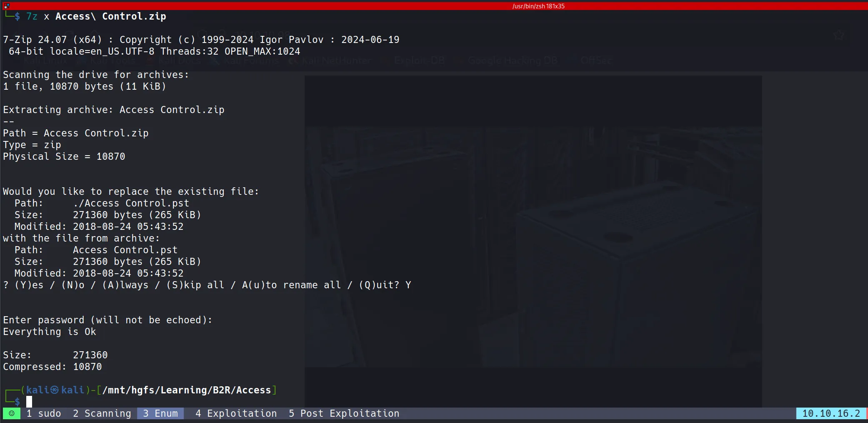Viewport: 868px width, 423px height.
Task: Click the /usr/bin/zsh window title text
Action: point(538,6)
